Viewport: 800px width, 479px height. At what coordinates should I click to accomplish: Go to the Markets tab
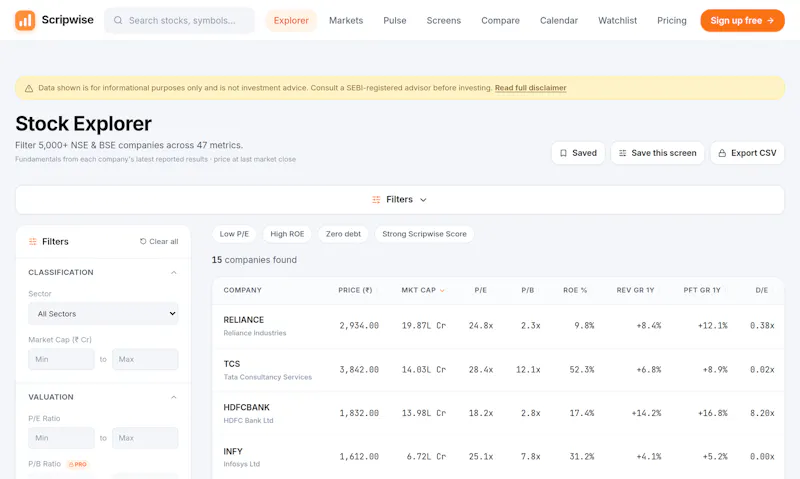tap(346, 20)
